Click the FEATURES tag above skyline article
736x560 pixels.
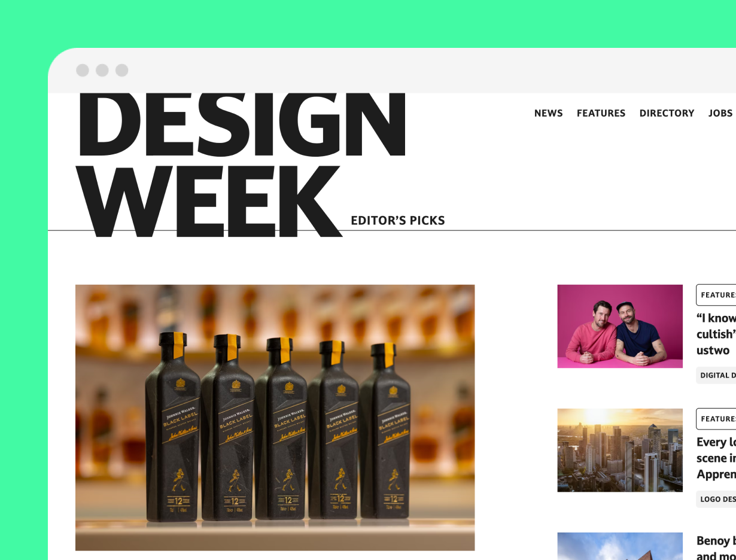[716, 419]
